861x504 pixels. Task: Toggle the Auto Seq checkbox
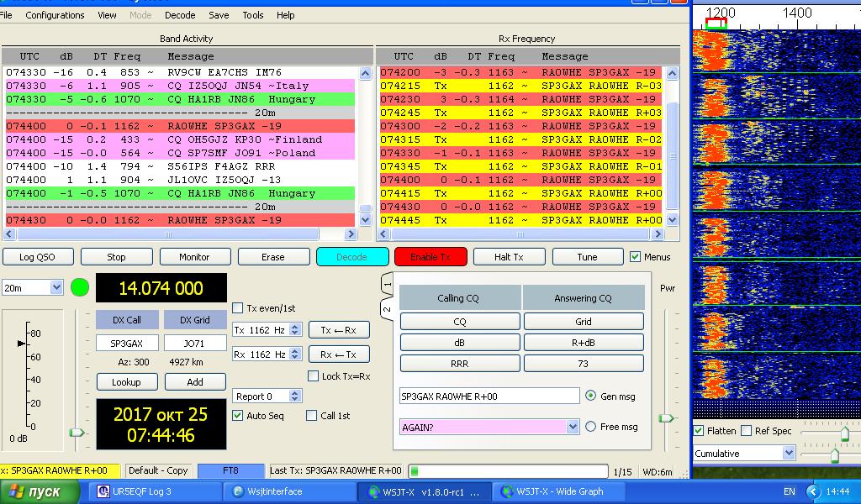tap(238, 416)
